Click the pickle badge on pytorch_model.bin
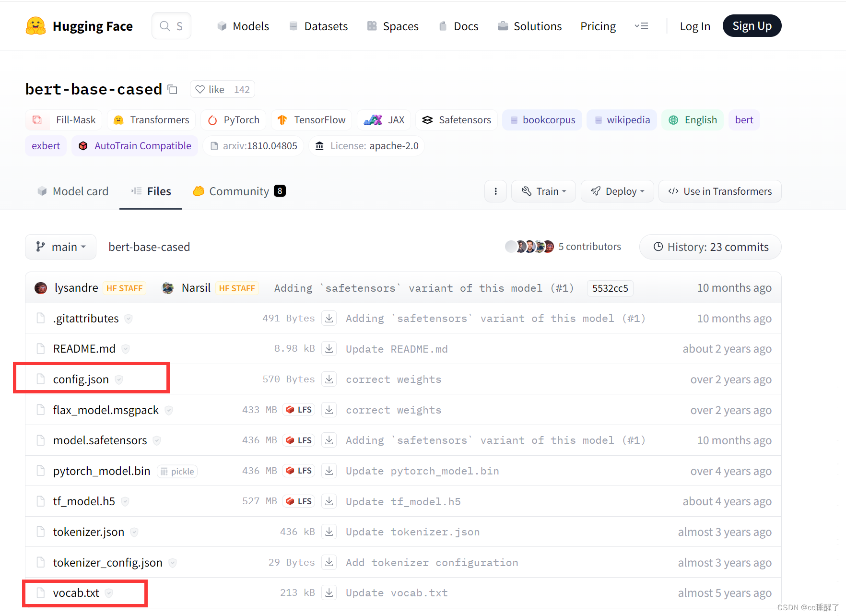Image resolution: width=846 pixels, height=616 pixels. 177,472
